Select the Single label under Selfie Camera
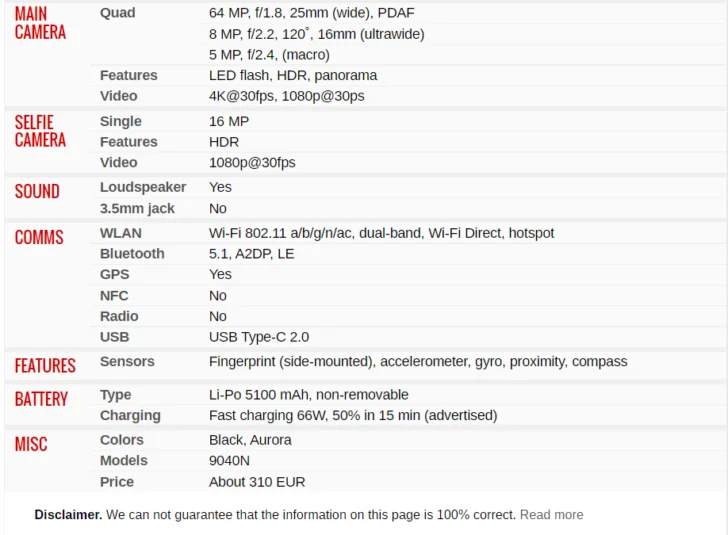 click(x=120, y=121)
